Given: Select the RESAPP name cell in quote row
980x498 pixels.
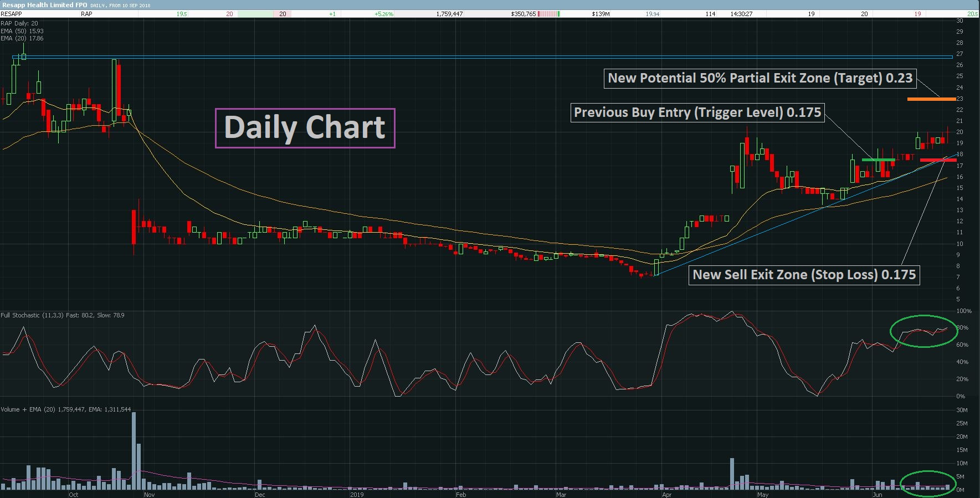Looking at the screenshot, I should (x=12, y=14).
